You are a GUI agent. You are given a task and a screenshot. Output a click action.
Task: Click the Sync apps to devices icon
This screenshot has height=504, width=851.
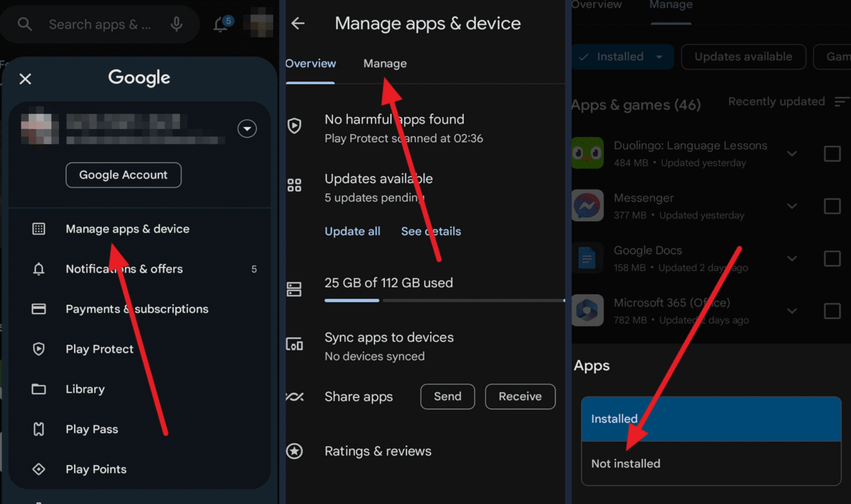pos(294,345)
